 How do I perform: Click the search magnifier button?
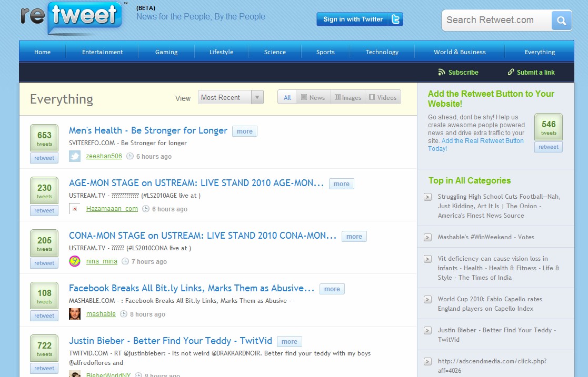[561, 20]
